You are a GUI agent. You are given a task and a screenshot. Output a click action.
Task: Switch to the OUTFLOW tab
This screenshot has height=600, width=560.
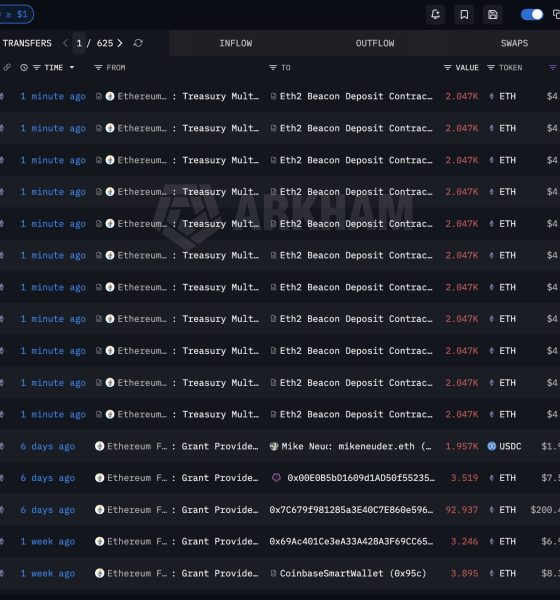[x=375, y=43]
